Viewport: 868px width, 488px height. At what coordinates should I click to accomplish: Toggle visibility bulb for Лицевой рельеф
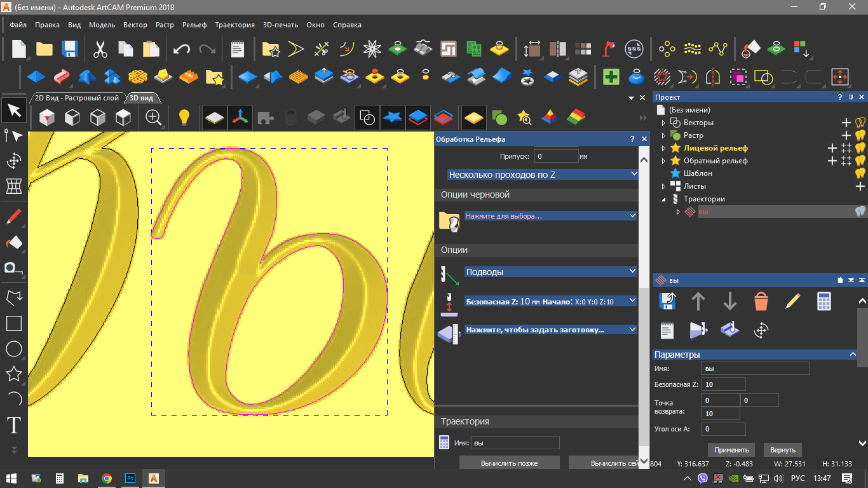coord(861,148)
